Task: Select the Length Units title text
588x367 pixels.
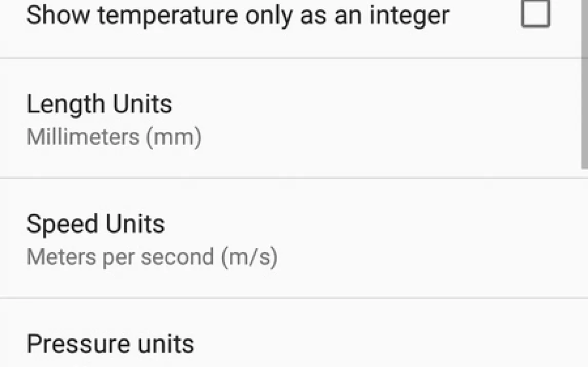Action: (x=100, y=104)
